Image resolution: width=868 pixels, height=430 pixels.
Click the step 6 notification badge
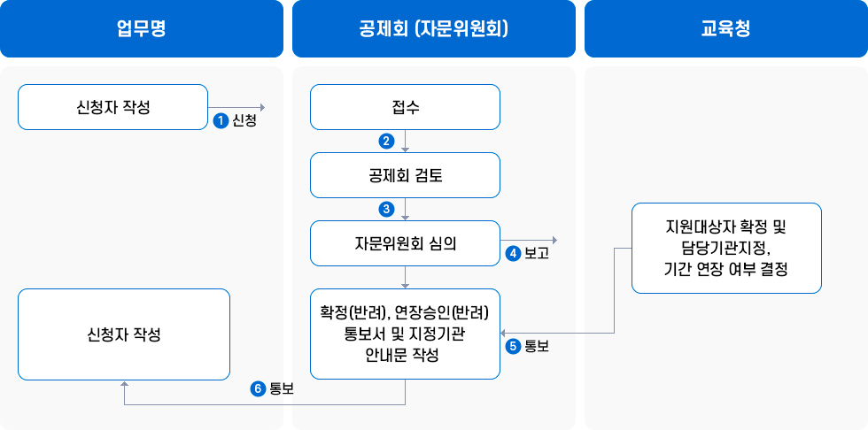tap(259, 388)
